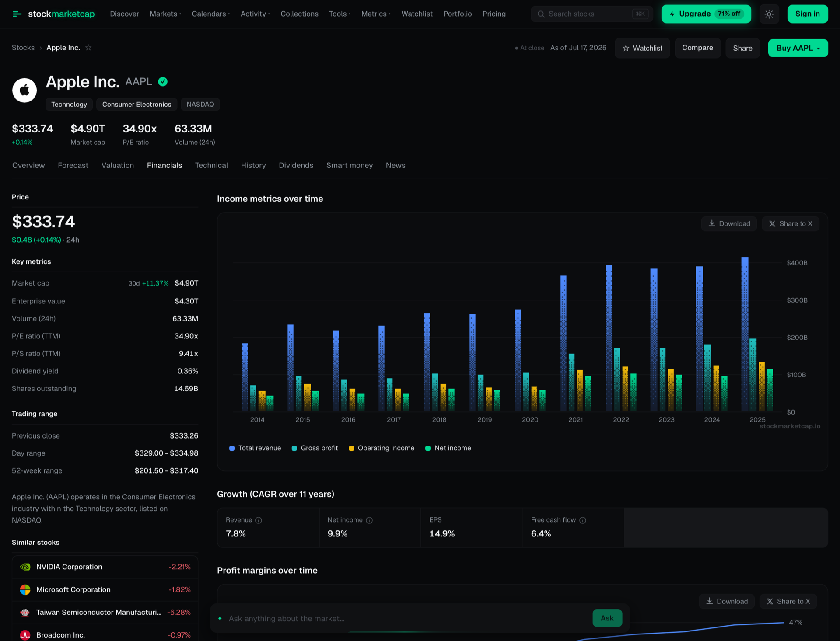Switch to the Overview tab
Screen dimensions: 840x641
click(x=28, y=165)
